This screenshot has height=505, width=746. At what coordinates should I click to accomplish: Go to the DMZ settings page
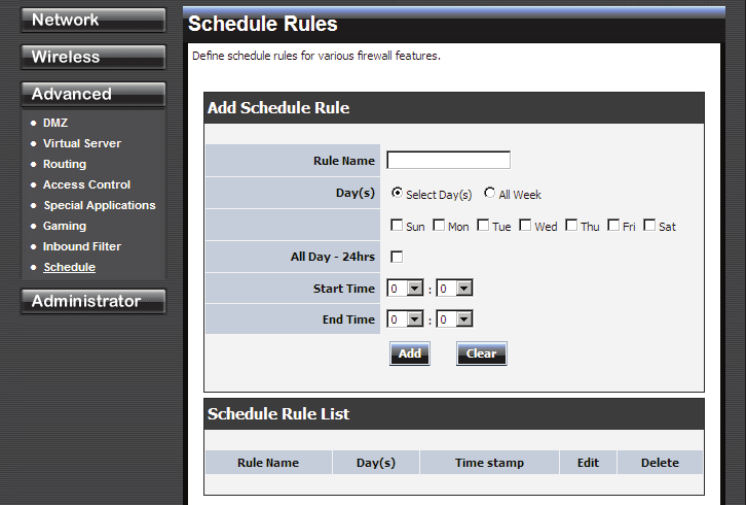click(55, 123)
